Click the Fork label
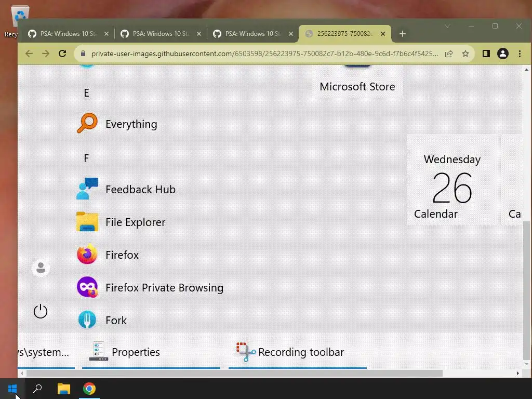The height and width of the screenshot is (399, 532). pyautogui.click(x=116, y=320)
